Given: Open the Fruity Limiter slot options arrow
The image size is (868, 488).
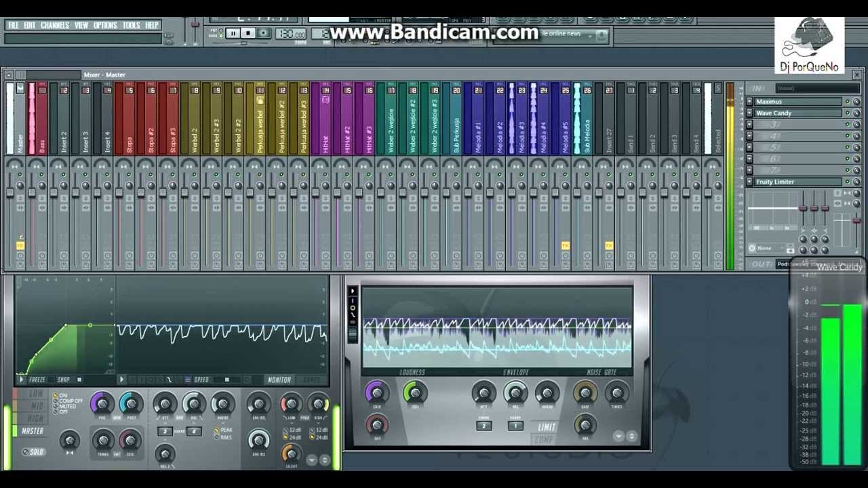Looking at the screenshot, I should [749, 182].
